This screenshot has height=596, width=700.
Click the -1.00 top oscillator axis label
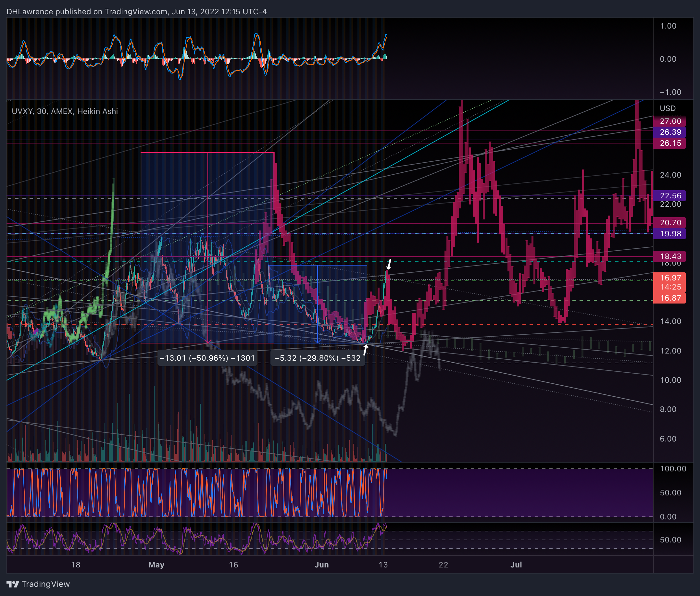pos(670,92)
